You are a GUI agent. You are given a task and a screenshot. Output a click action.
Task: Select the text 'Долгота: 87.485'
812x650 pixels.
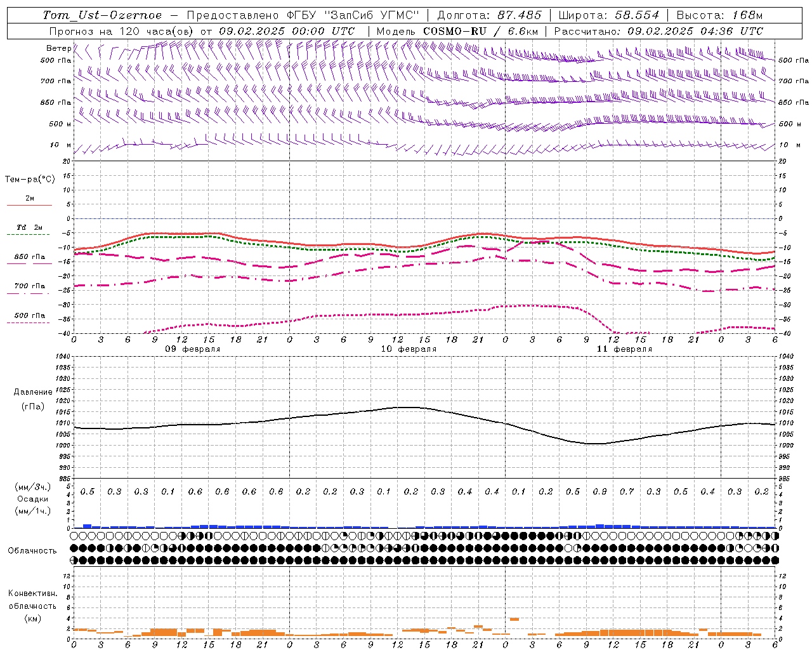point(490,15)
